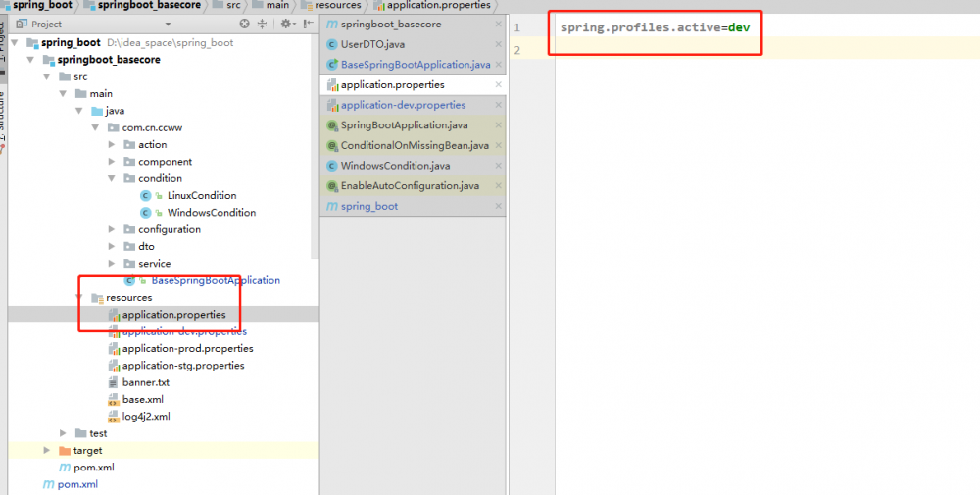
Task: Select the resources folder in the project tree
Action: coord(128,298)
